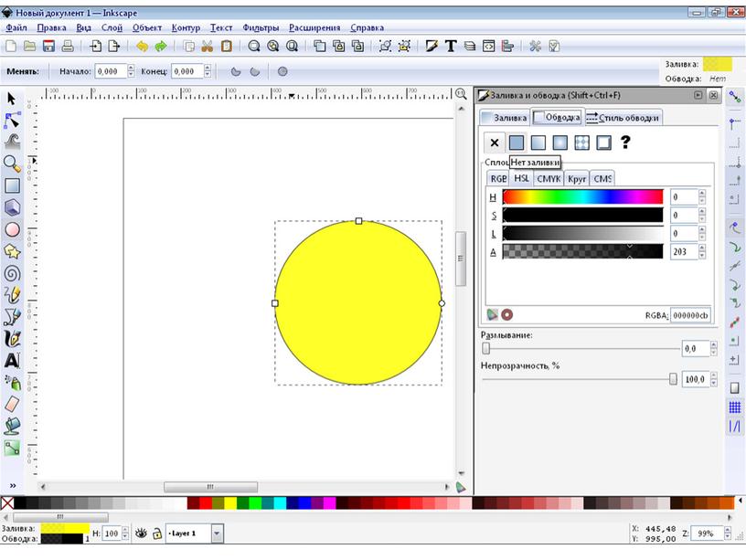
Task: Click the Размывание blur slider
Action: [581, 348]
